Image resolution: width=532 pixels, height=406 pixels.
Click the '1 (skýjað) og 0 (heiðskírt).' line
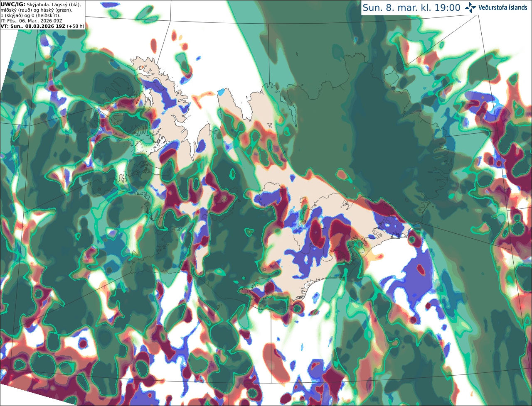[x=30, y=15]
